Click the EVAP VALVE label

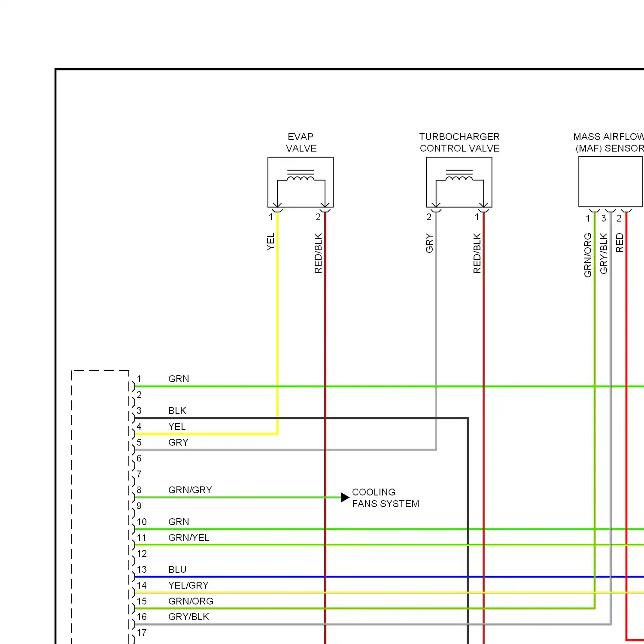[x=301, y=143]
